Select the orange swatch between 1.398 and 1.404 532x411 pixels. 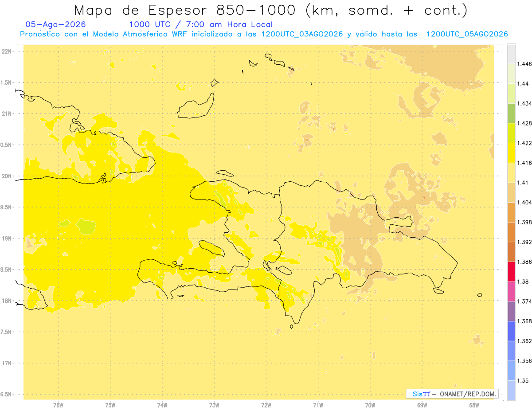tap(511, 212)
